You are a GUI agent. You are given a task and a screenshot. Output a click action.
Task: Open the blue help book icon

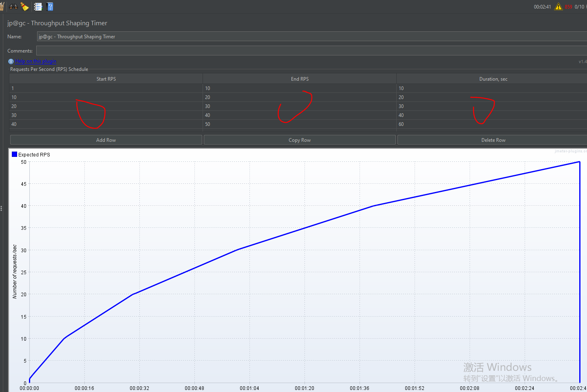pos(50,7)
